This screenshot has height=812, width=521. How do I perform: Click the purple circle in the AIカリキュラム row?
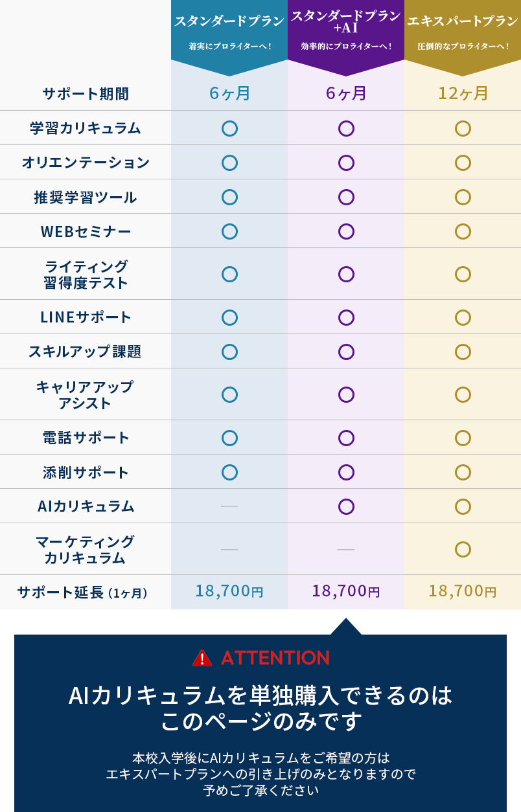pyautogui.click(x=346, y=506)
